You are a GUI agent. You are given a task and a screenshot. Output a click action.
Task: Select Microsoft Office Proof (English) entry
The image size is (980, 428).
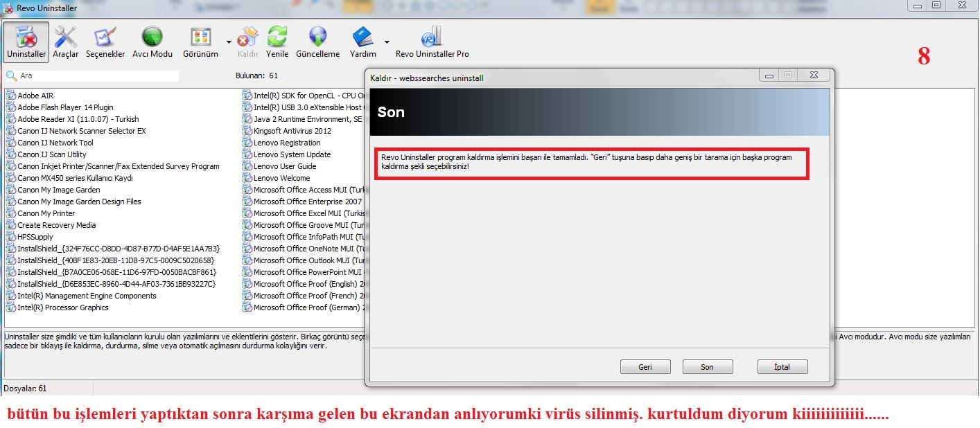click(304, 284)
